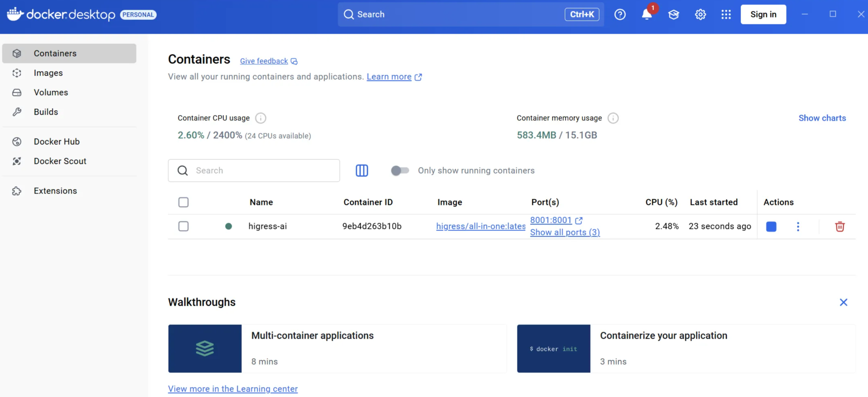The height and width of the screenshot is (397, 868).
Task: Delete the higress-ai container
Action: [839, 226]
